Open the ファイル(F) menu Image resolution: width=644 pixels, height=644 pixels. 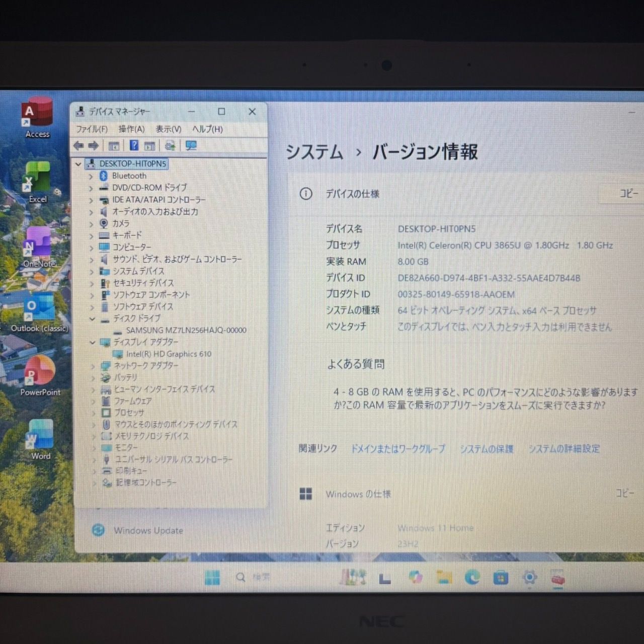pos(92,129)
